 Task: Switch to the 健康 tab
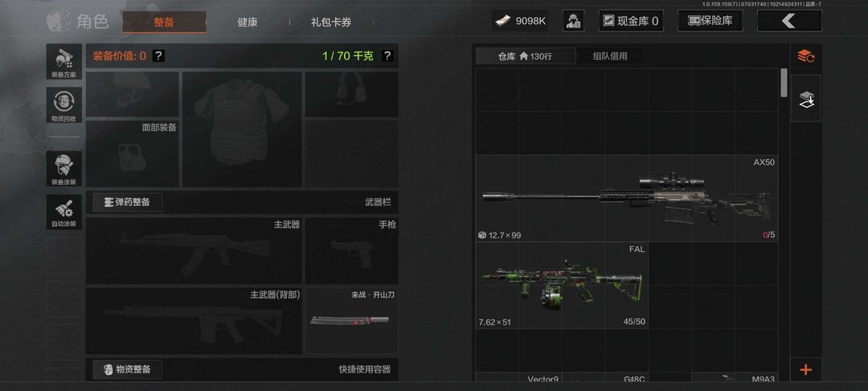(248, 23)
